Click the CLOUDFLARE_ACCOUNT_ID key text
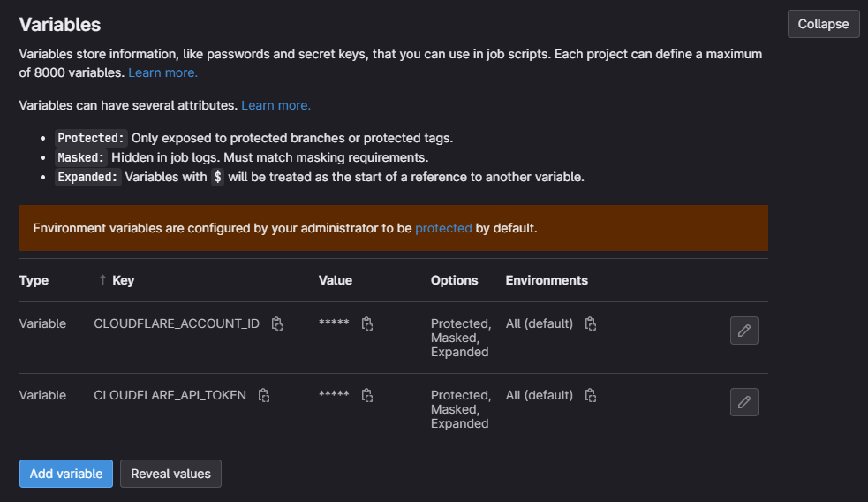The height and width of the screenshot is (502, 868). pyautogui.click(x=177, y=323)
